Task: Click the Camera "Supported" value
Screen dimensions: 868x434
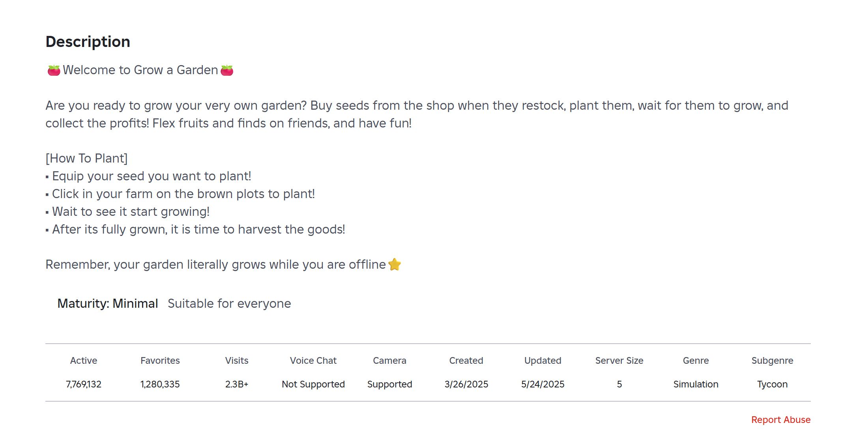Action: coord(389,384)
